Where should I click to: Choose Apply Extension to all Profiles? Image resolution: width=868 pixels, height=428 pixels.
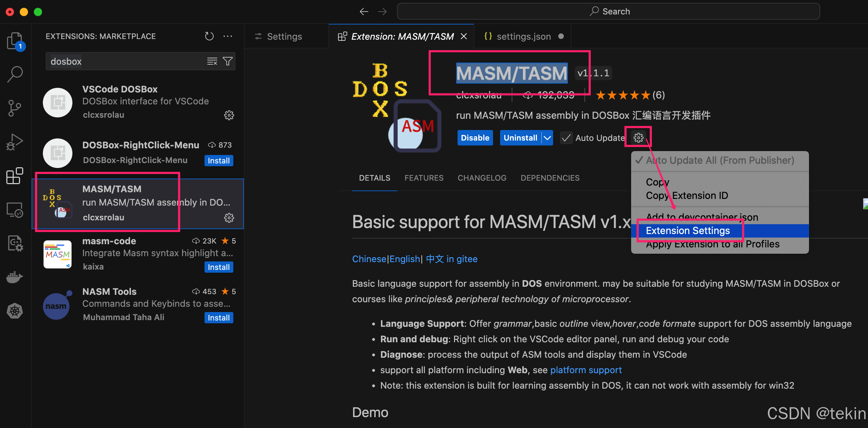pyautogui.click(x=720, y=244)
